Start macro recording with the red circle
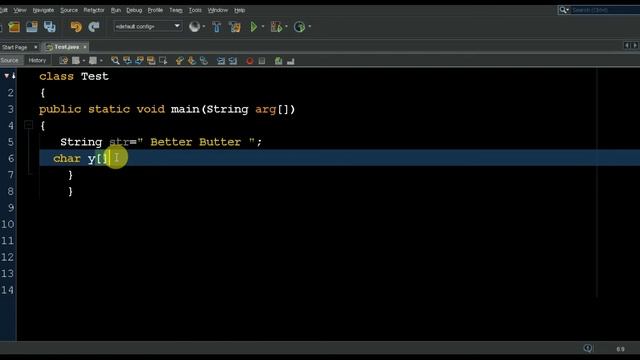The height and width of the screenshot is (360, 640). (250, 61)
